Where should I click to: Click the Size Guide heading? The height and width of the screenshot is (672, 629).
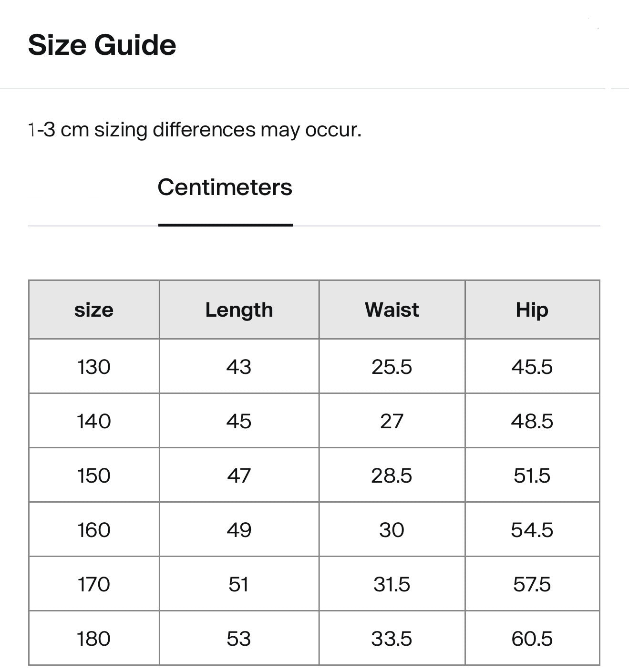[102, 45]
